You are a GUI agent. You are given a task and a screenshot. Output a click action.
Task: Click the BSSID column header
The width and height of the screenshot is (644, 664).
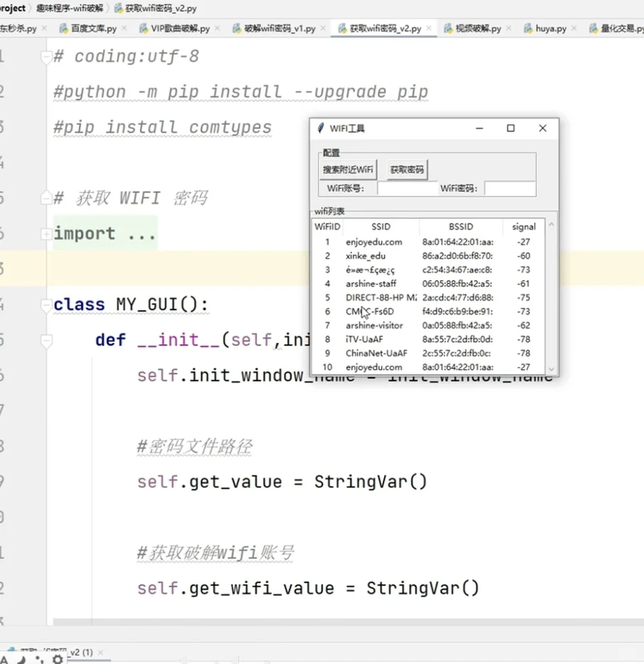[461, 227]
